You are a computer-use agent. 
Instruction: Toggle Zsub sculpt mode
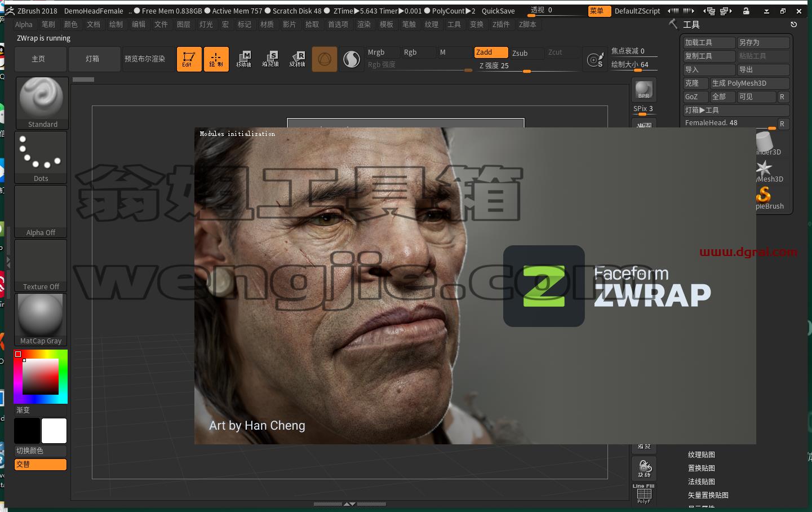tap(527, 52)
